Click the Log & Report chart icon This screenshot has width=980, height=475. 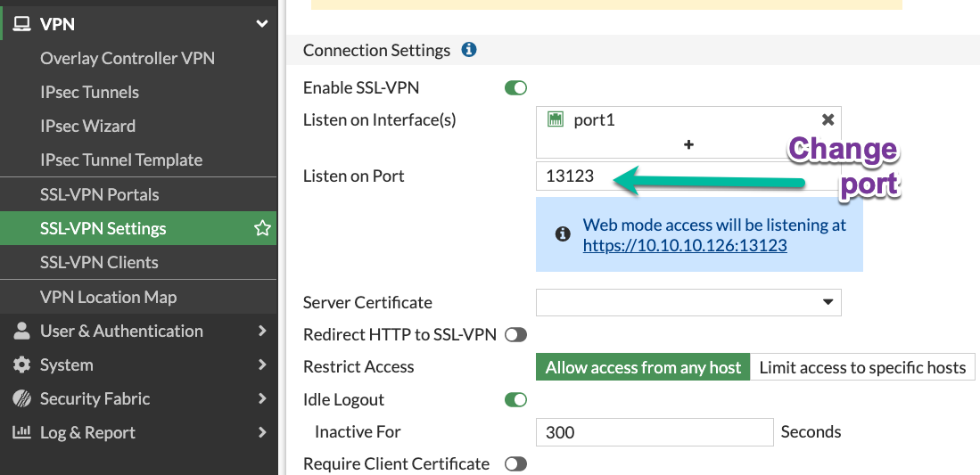click(21, 433)
